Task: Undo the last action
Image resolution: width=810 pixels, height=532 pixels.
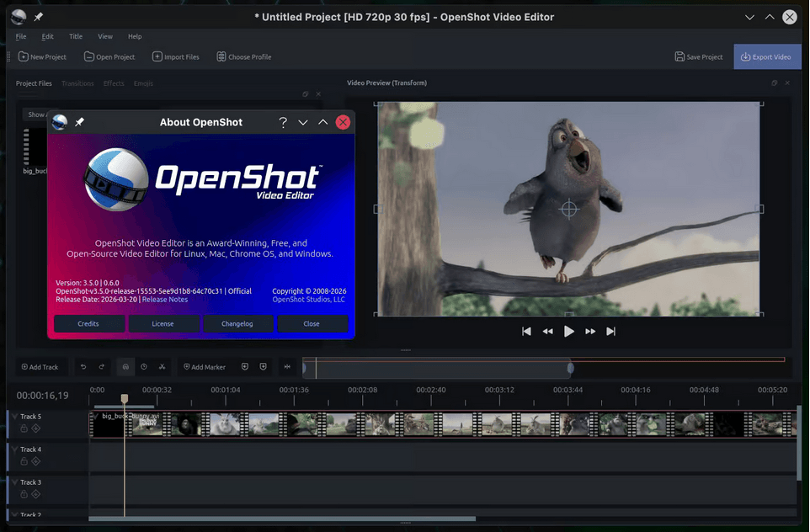Action: coord(83,366)
